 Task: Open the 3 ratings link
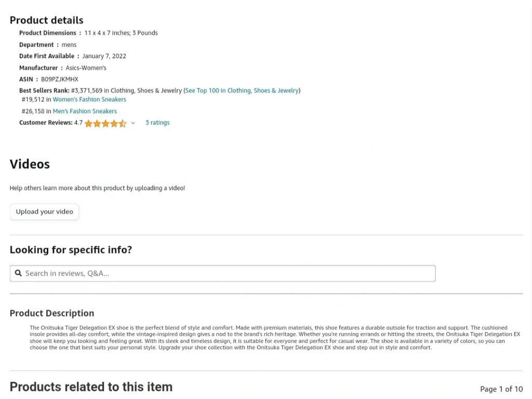157,123
